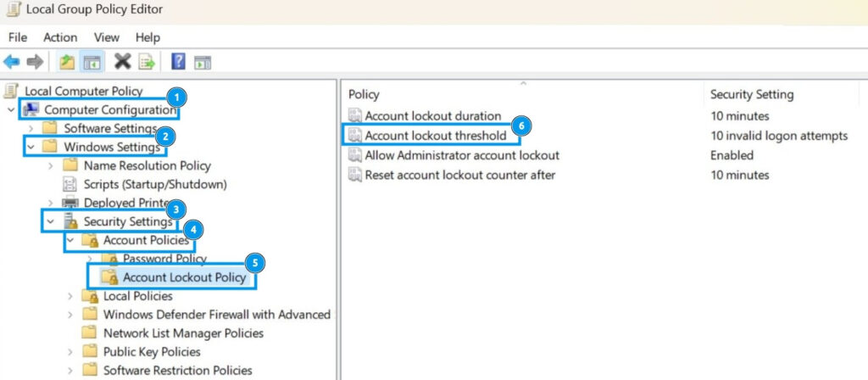Sort by the Policy column header

coord(364,95)
